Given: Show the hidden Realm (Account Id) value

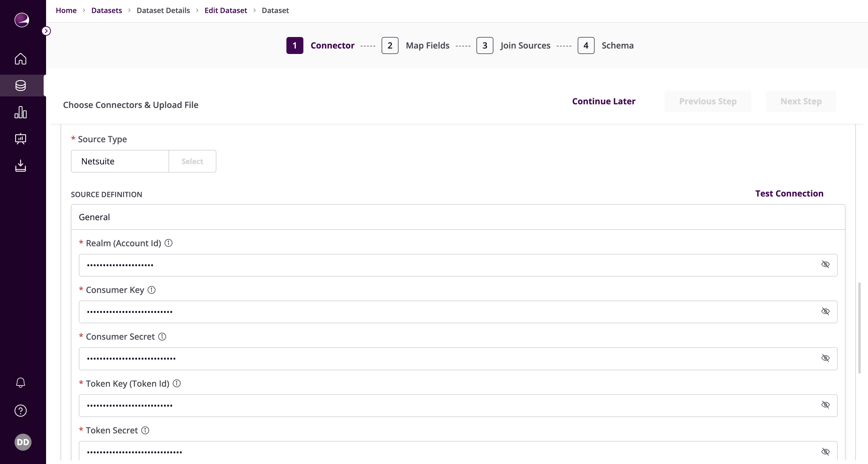Looking at the screenshot, I should (826, 265).
